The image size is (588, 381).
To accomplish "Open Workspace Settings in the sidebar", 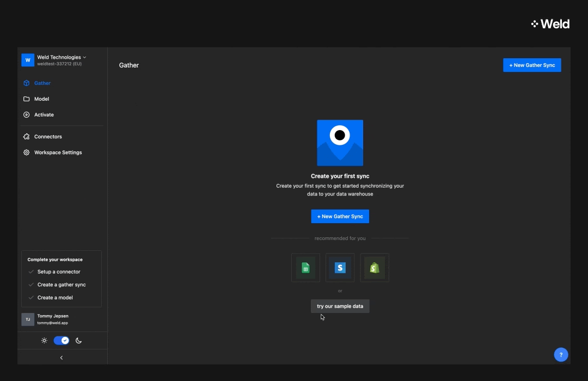I will coord(58,152).
